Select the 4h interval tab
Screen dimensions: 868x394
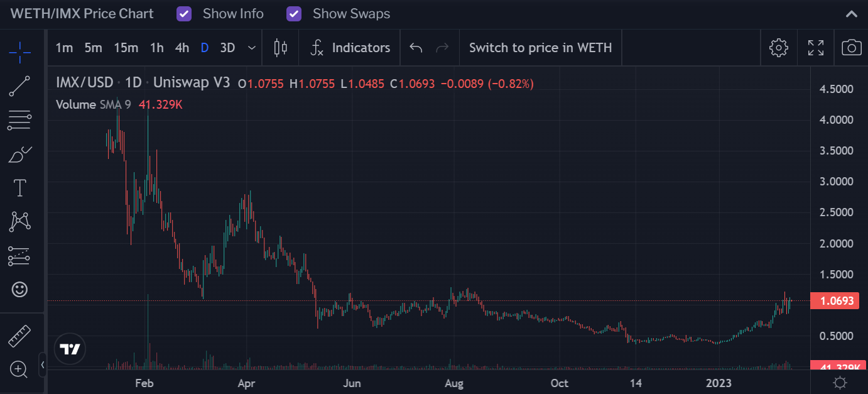point(182,47)
